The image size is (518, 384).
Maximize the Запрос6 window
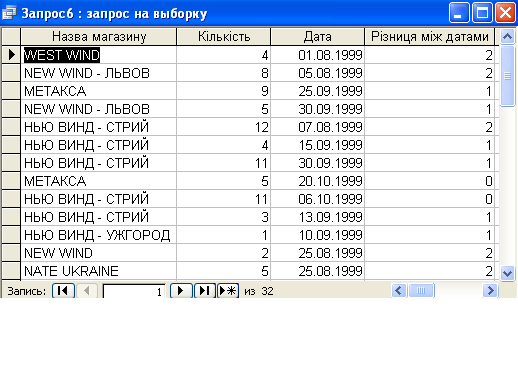point(482,13)
